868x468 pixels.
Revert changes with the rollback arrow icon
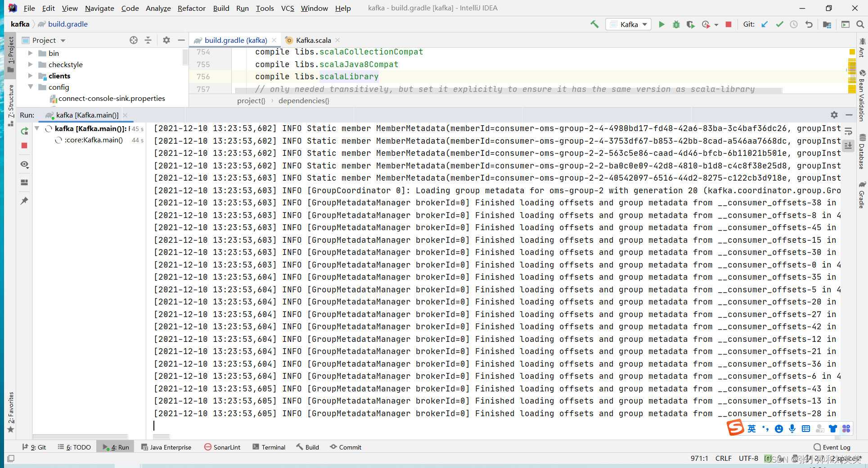coord(809,24)
